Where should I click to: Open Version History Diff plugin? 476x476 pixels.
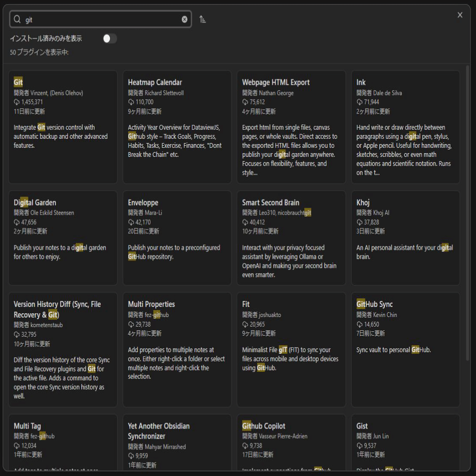(63, 350)
